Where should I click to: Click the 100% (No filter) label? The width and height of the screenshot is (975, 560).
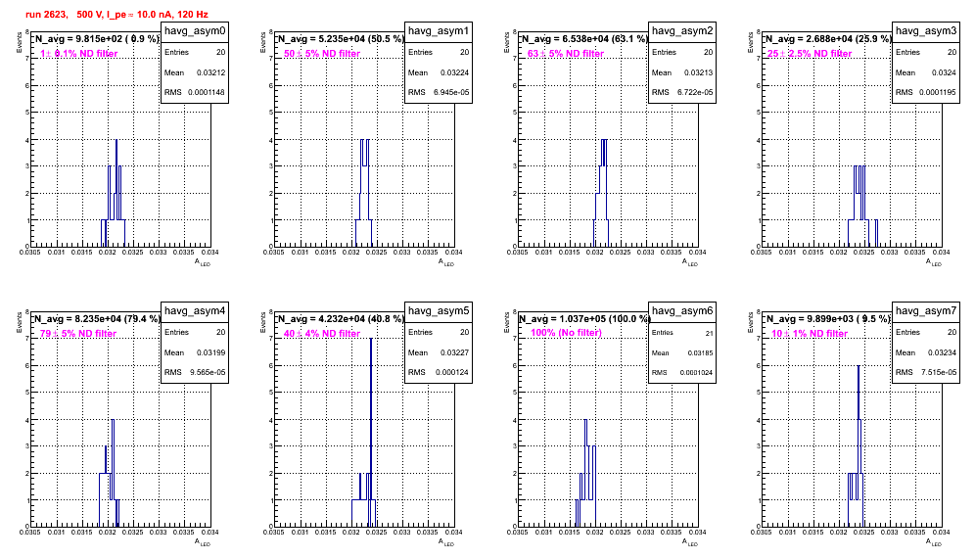point(567,333)
